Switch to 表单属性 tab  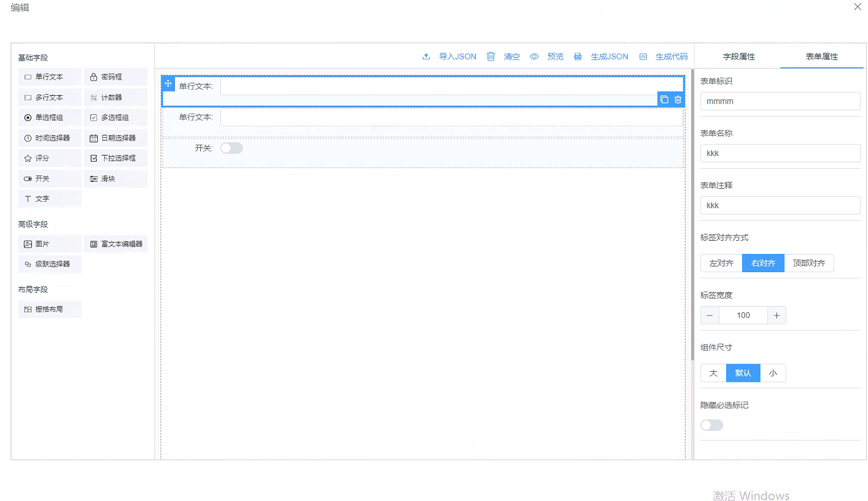click(x=822, y=56)
